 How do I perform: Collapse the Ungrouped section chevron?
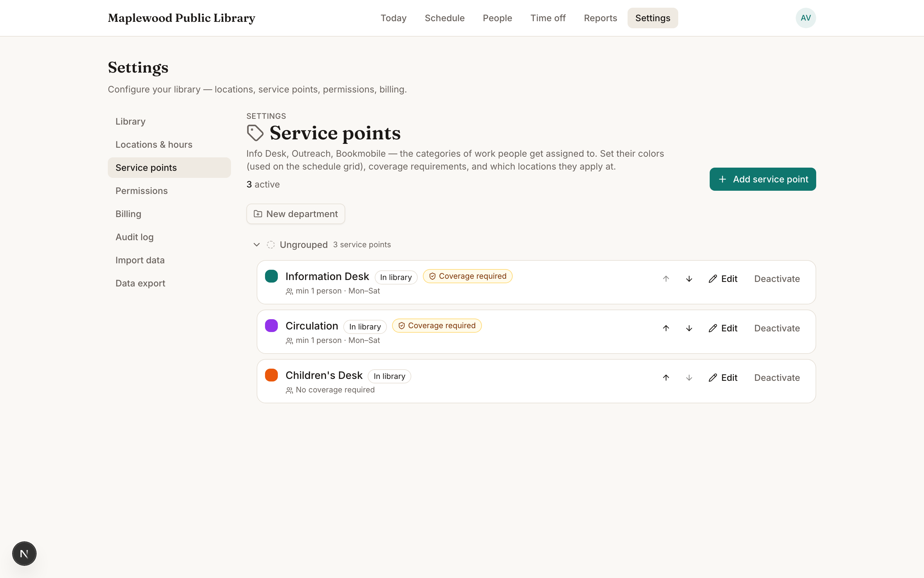(257, 245)
